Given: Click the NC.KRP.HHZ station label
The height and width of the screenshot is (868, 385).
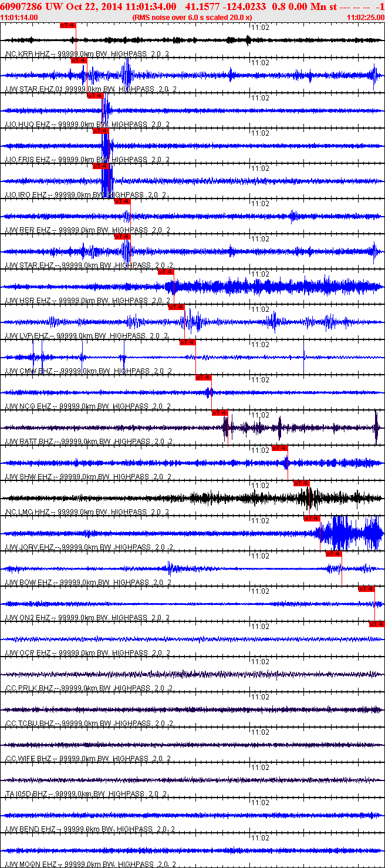Looking at the screenshot, I should coord(87,54).
